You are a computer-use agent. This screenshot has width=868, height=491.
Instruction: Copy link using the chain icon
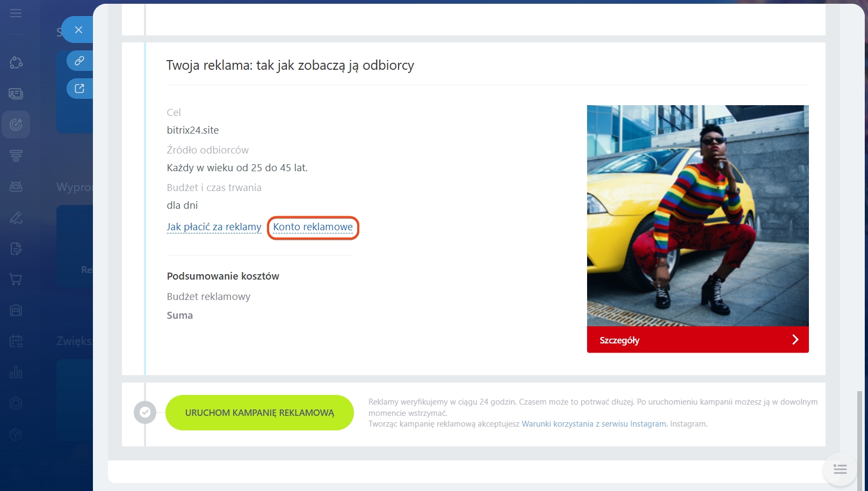(79, 61)
